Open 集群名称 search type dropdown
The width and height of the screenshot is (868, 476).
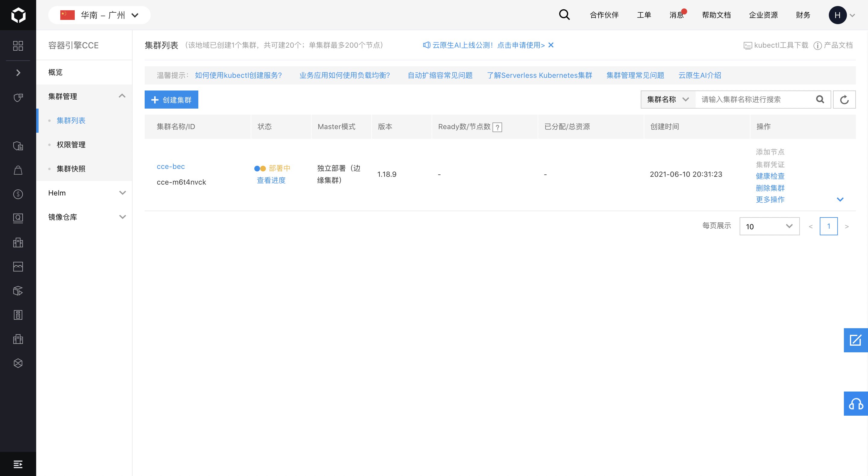pyautogui.click(x=668, y=99)
